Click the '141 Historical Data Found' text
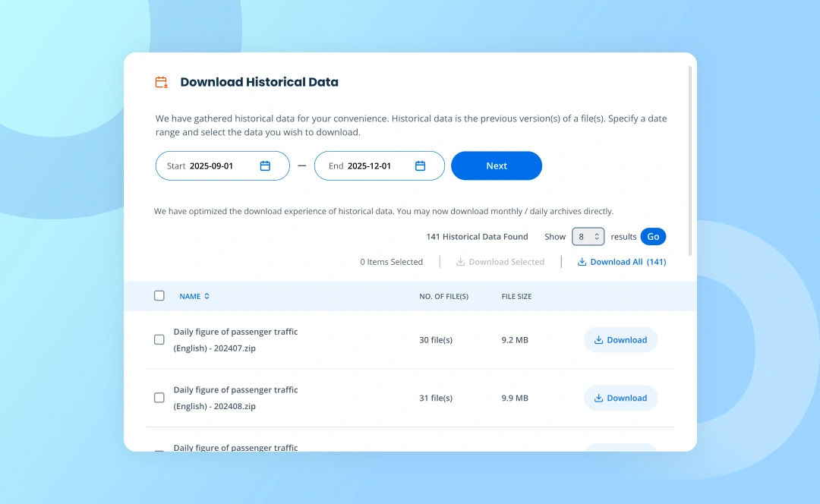Viewport: 820px width, 504px height. click(x=477, y=236)
